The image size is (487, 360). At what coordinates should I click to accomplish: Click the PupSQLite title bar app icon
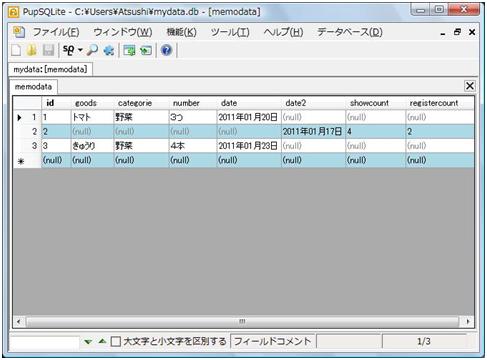[14, 12]
